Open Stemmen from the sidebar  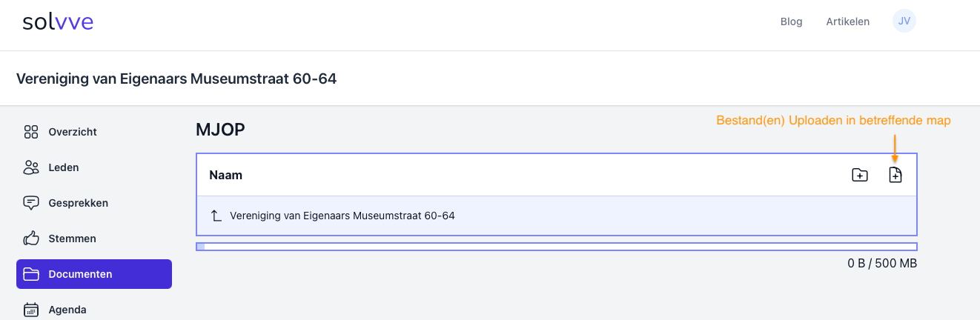click(x=72, y=239)
